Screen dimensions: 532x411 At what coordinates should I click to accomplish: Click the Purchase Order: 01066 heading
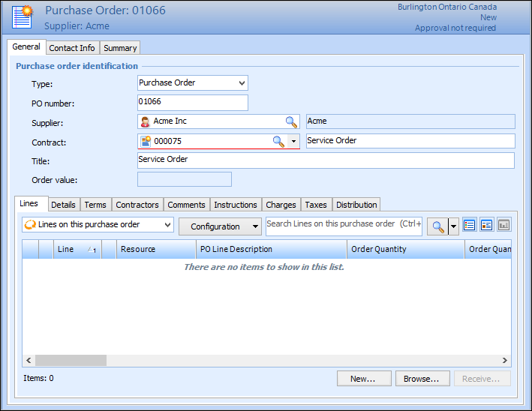point(106,10)
